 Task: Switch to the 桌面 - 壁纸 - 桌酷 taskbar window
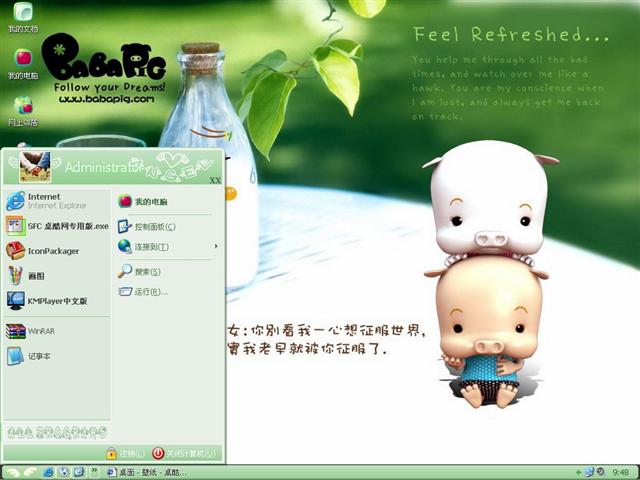tap(147, 473)
